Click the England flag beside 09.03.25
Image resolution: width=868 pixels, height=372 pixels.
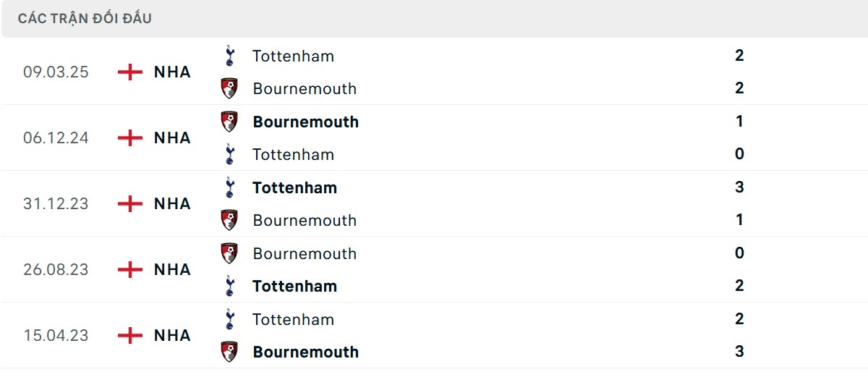(130, 72)
